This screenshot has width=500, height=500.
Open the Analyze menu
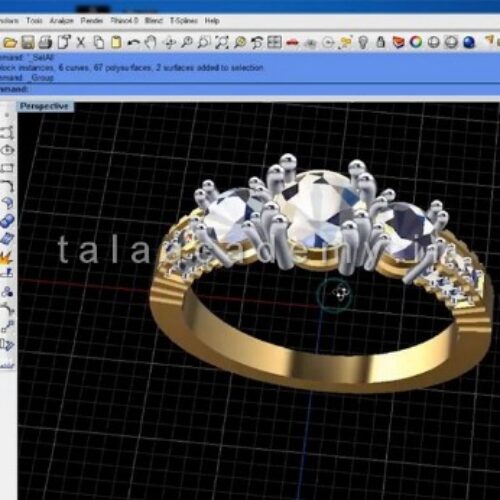click(61, 21)
